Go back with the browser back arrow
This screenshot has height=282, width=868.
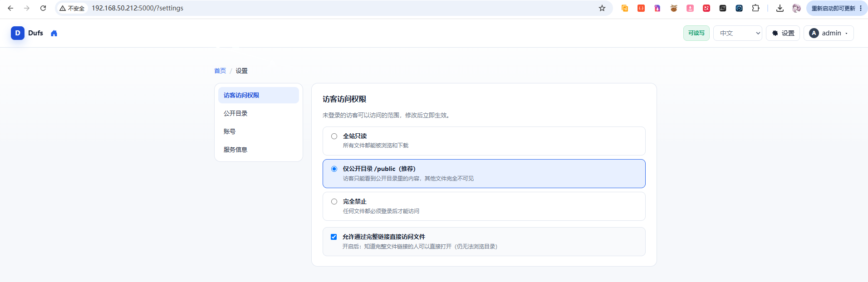point(10,8)
